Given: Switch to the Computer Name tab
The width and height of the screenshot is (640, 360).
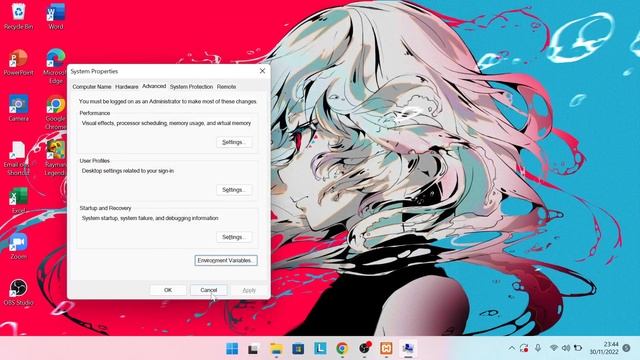Looking at the screenshot, I should pos(92,87).
